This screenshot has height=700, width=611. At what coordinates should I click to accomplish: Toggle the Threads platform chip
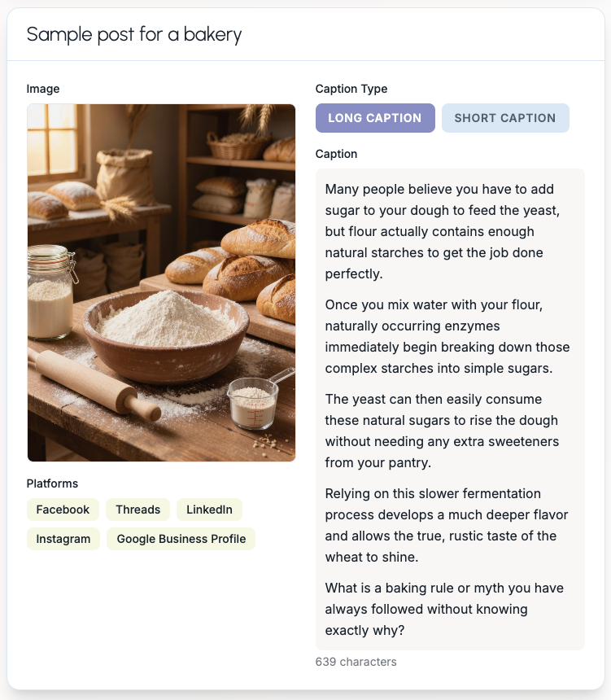coord(137,510)
